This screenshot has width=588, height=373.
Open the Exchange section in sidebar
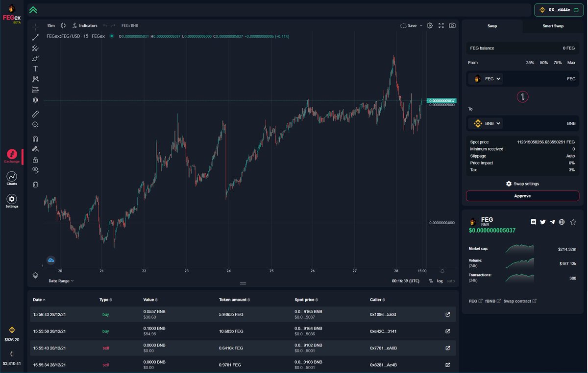(x=12, y=156)
